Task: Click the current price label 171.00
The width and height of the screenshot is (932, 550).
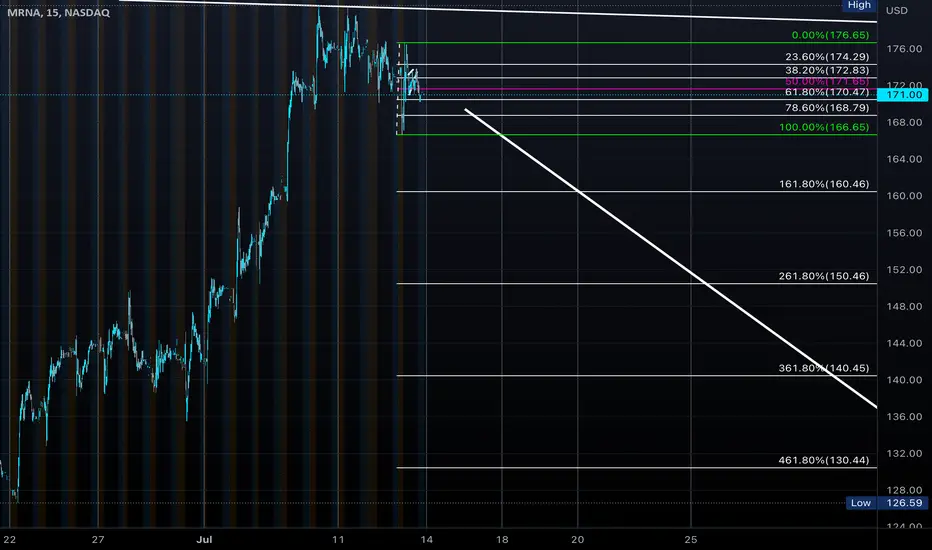Action: tap(902, 95)
